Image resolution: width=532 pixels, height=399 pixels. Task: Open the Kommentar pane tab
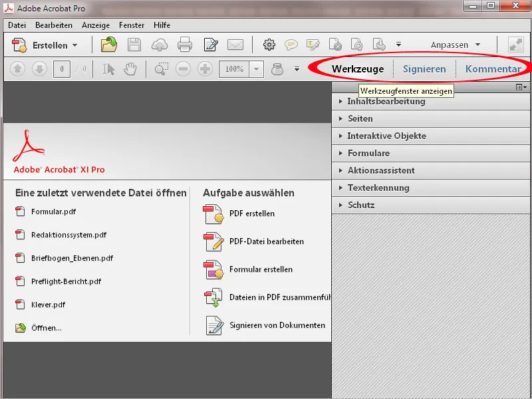pyautogui.click(x=493, y=69)
